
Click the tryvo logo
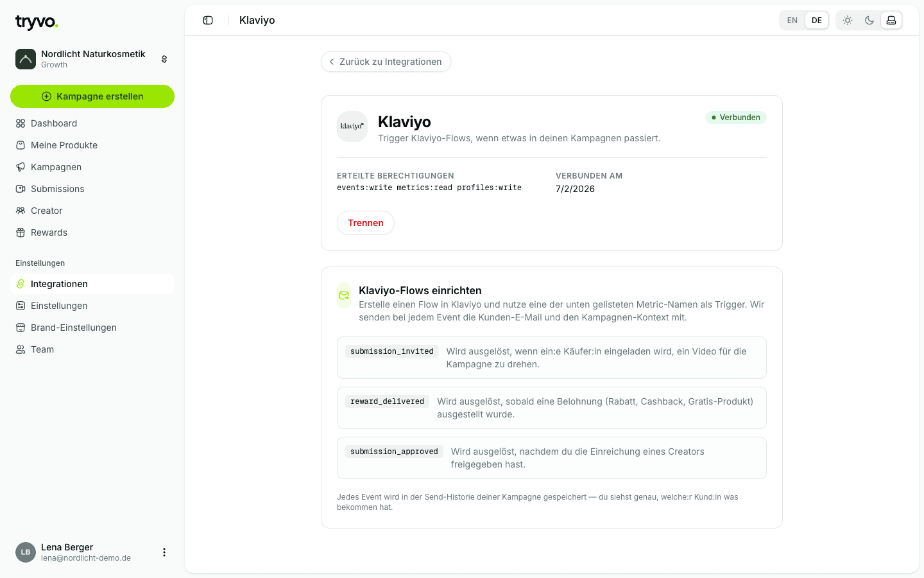click(37, 22)
